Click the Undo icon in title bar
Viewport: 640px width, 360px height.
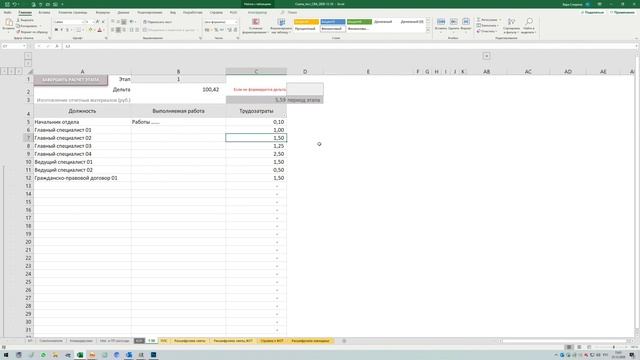point(15,4)
